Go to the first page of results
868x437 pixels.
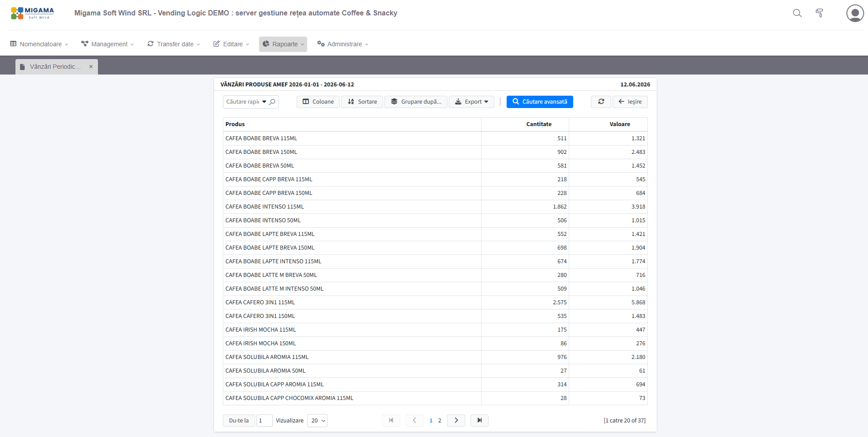click(391, 421)
